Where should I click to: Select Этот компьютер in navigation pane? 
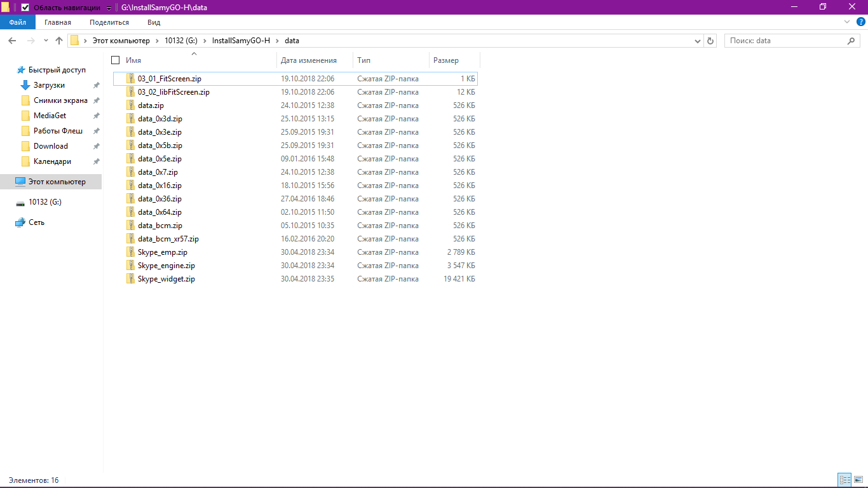click(57, 182)
